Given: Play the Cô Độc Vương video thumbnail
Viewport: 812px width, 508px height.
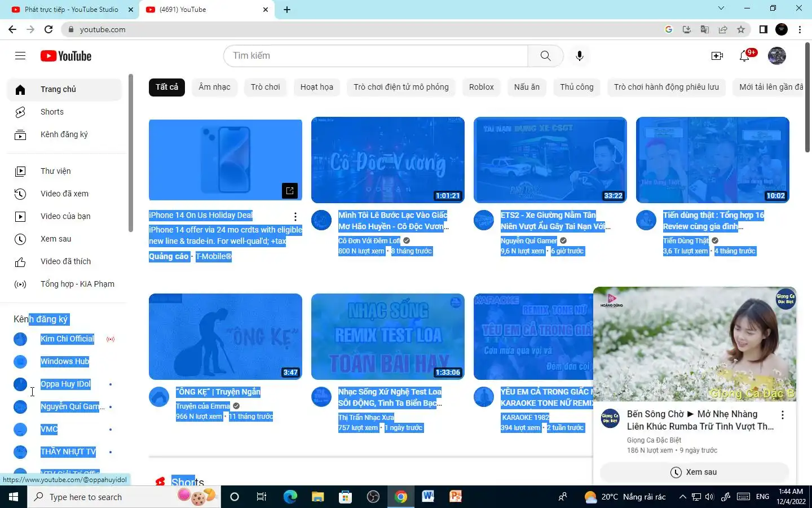Looking at the screenshot, I should 388,160.
